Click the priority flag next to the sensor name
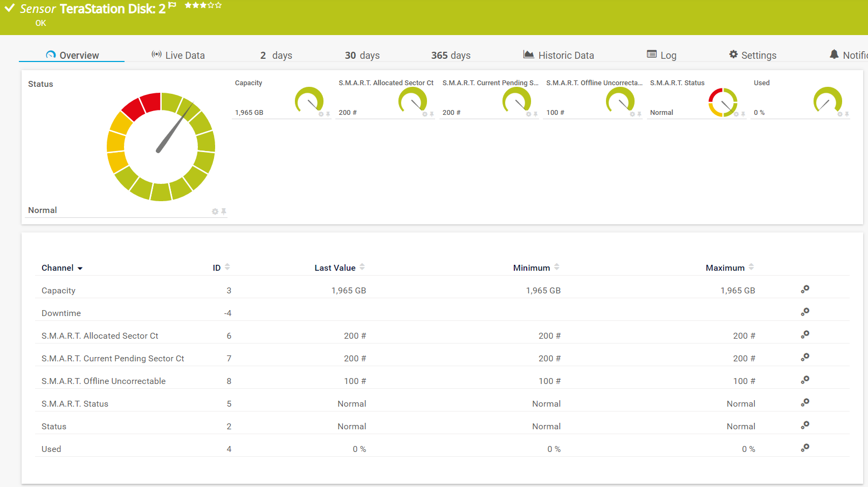Screen dimensions: 868x487 tap(172, 5)
